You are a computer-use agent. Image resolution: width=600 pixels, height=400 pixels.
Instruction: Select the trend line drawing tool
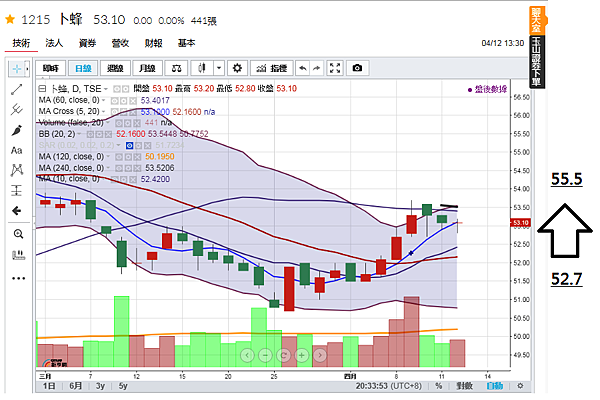(x=16, y=90)
